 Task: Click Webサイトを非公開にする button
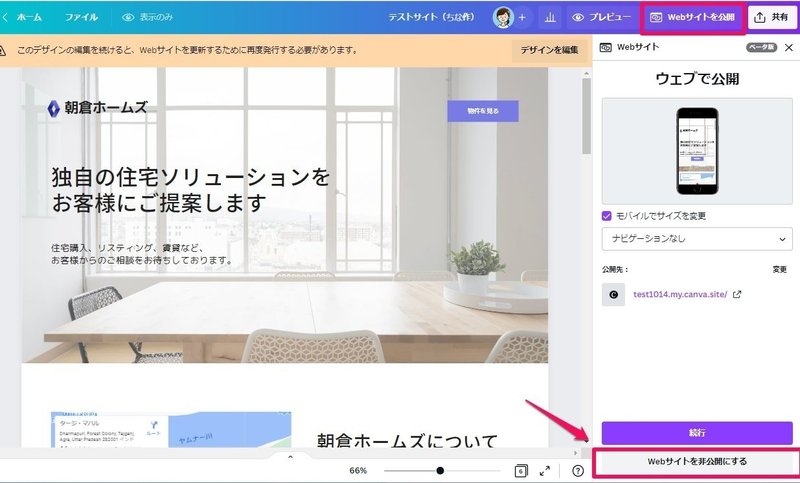697,461
